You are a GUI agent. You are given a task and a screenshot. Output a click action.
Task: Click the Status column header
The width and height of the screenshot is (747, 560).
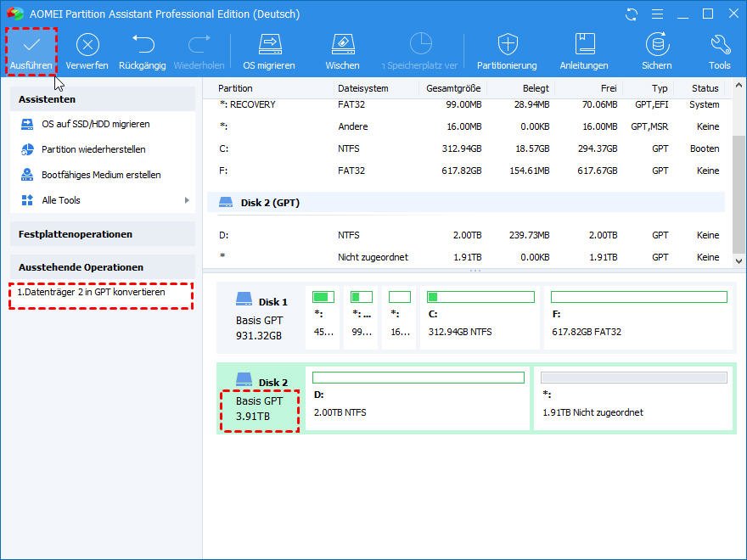click(x=705, y=88)
